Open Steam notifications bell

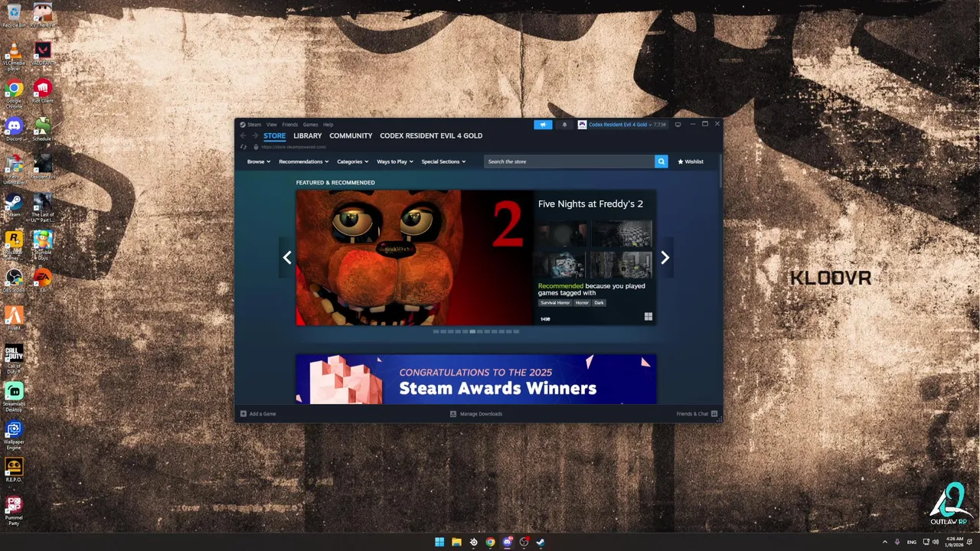point(564,125)
